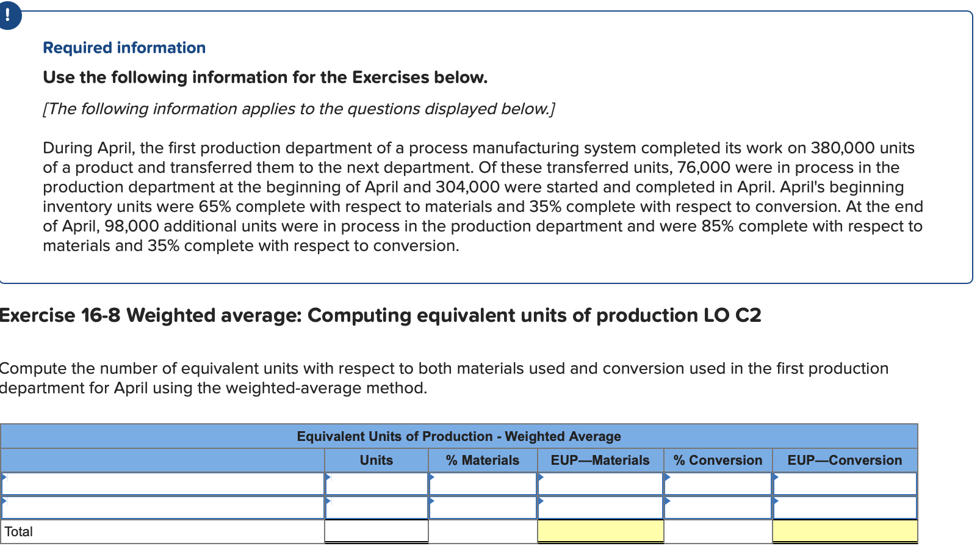Click the Total row label
Screen dimensions: 980x557
tap(18, 531)
